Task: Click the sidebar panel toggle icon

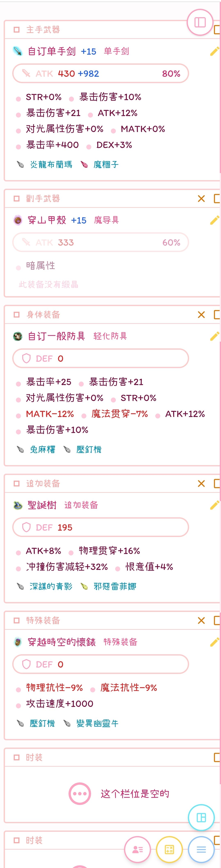Action: [x=200, y=22]
